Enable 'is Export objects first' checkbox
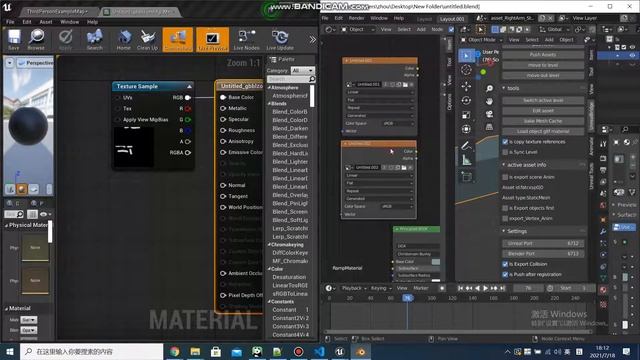The width and height of the screenshot is (640, 360). point(505,208)
